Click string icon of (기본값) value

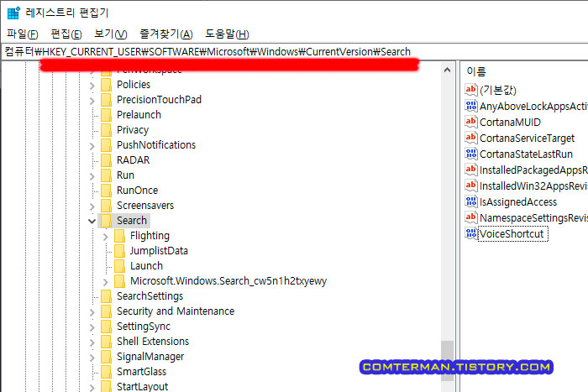(471, 90)
